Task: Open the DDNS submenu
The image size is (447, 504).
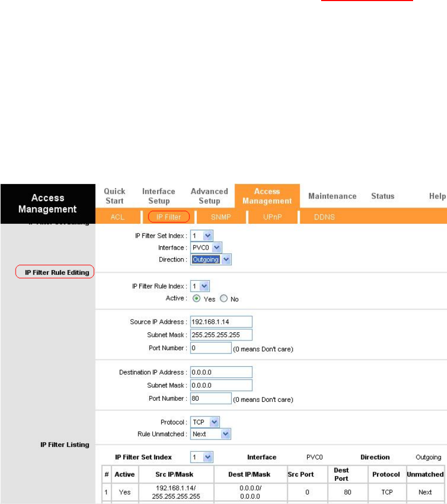Action: pos(324,217)
